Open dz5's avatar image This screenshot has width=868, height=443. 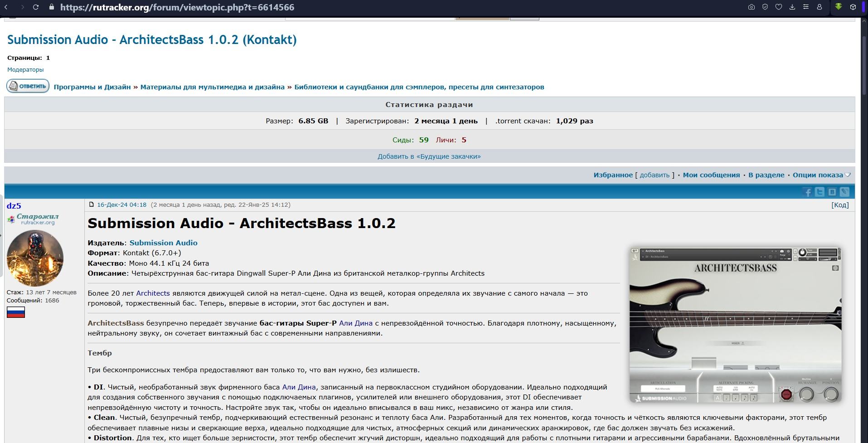[x=35, y=258]
